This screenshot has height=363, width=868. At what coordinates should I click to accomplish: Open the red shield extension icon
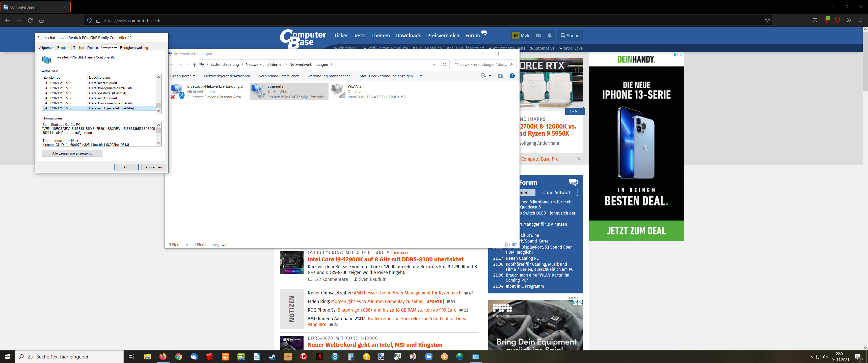(838, 20)
